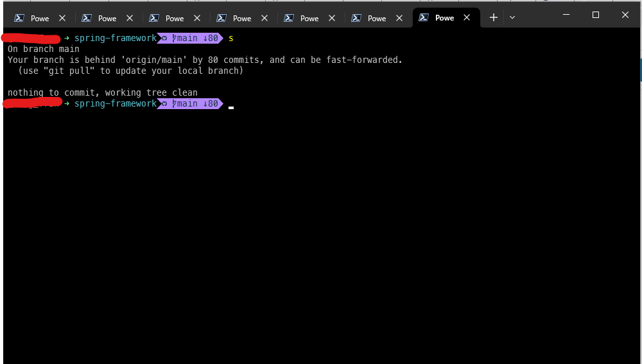
Task: Minimize the terminal window
Action: pos(566,15)
